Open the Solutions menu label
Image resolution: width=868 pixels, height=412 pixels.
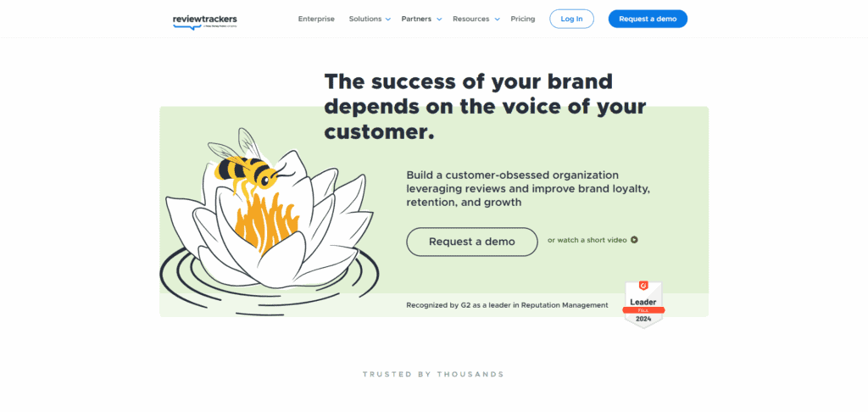click(x=364, y=19)
